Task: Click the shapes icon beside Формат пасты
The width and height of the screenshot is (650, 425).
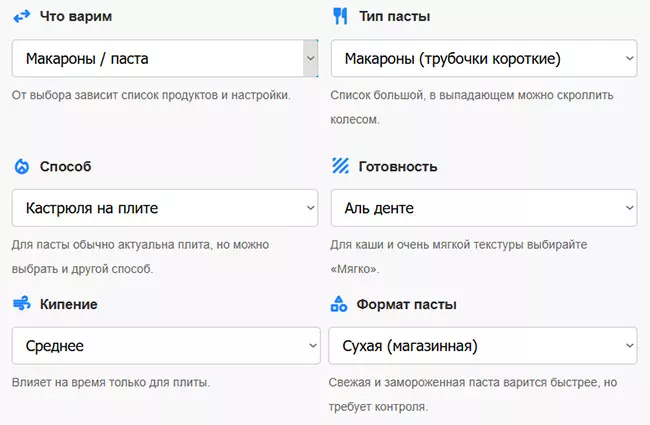Action: pos(339,304)
